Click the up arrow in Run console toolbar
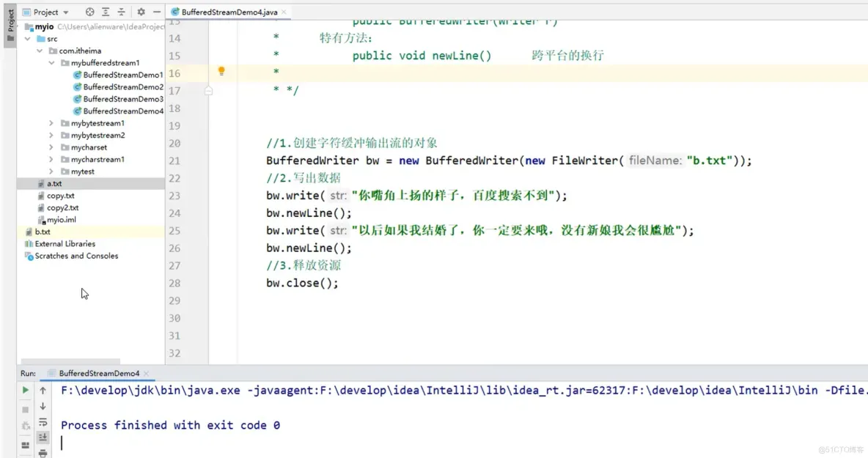The height and width of the screenshot is (458, 868). click(43, 390)
